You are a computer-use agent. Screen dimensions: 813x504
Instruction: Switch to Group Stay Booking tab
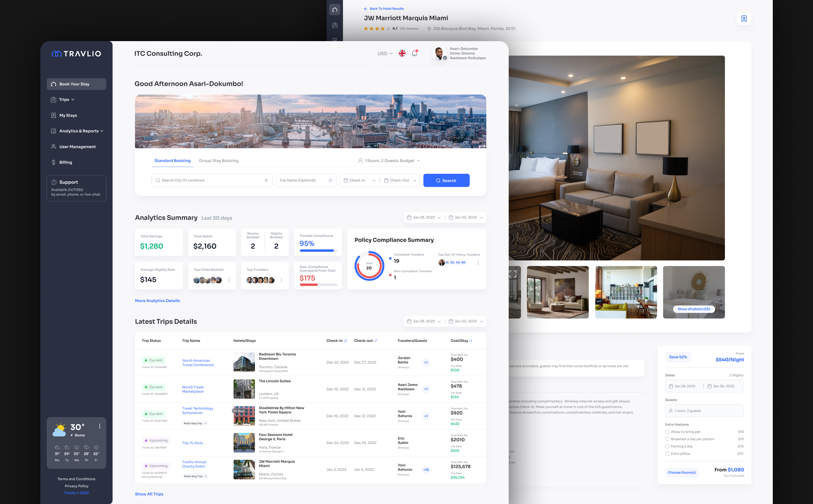click(218, 161)
